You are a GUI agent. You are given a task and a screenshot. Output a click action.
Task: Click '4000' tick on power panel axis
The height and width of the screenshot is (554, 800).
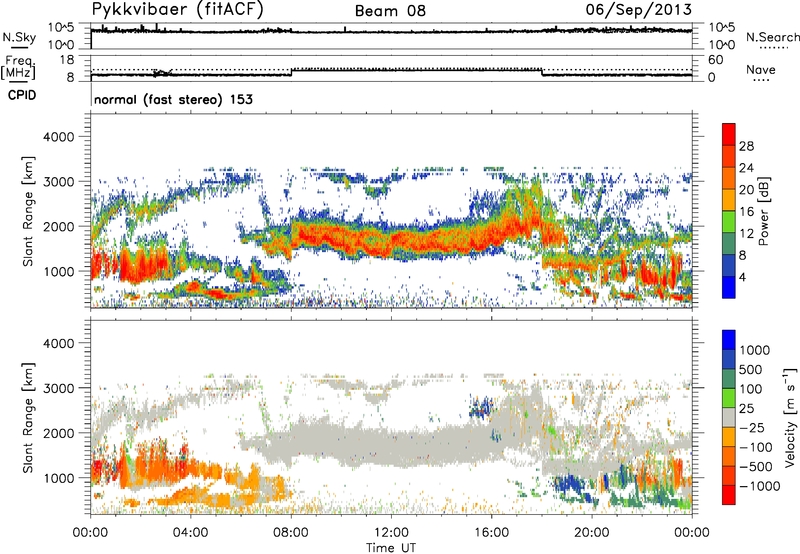(x=58, y=137)
